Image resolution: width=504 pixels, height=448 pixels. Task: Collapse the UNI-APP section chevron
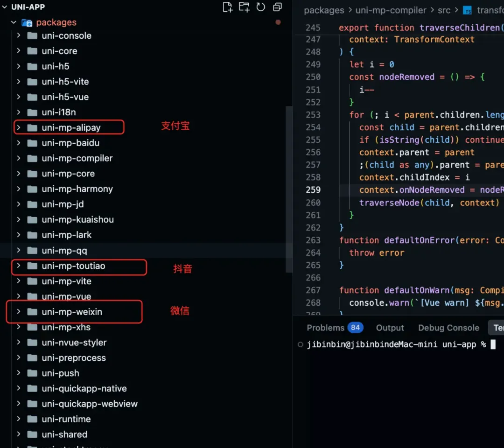click(5, 7)
